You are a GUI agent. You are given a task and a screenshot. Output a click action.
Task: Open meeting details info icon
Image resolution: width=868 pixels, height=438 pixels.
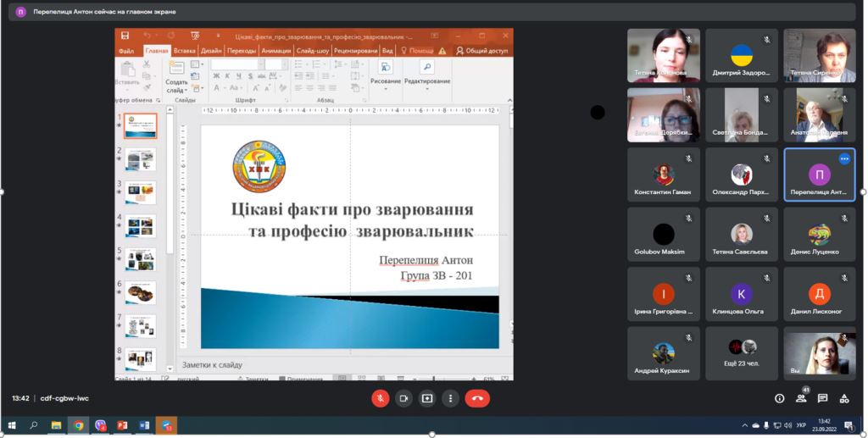780,398
